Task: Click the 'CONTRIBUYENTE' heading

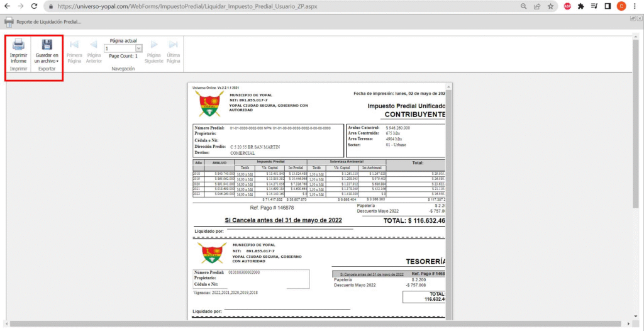Action: [415, 115]
